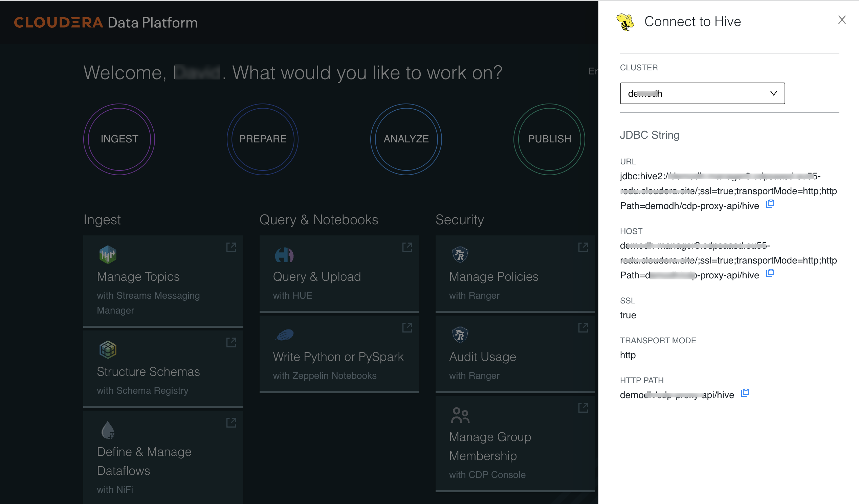Click the HUE logo icon
Screen dimensions: 859x504
284,255
